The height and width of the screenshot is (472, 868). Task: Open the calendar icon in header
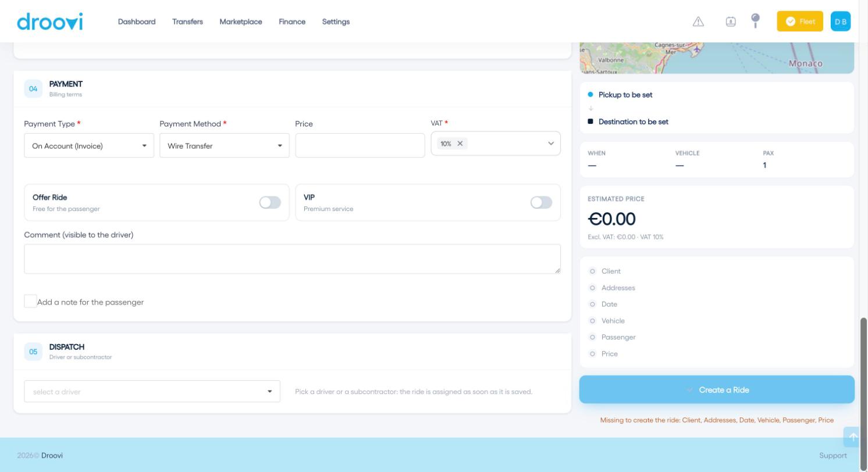731,22
